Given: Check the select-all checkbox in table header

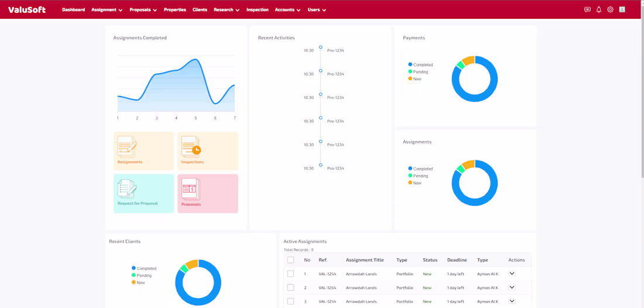Looking at the screenshot, I should pos(291,260).
